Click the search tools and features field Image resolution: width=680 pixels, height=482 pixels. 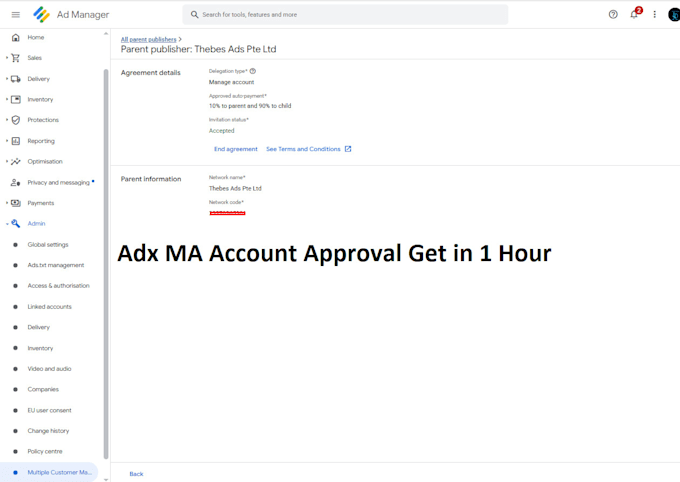pyautogui.click(x=345, y=15)
